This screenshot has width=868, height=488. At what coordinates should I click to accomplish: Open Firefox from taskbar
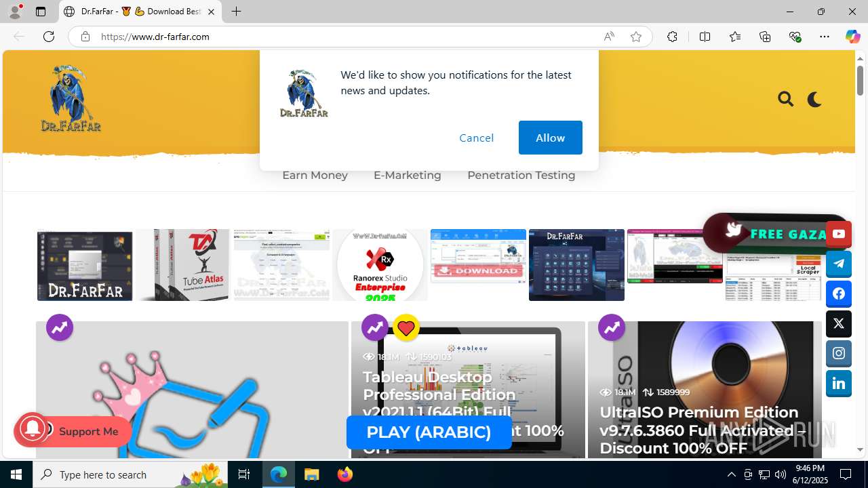(344, 474)
